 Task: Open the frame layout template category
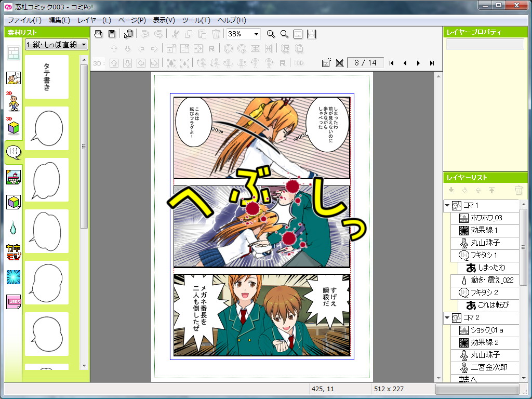[x=14, y=53]
